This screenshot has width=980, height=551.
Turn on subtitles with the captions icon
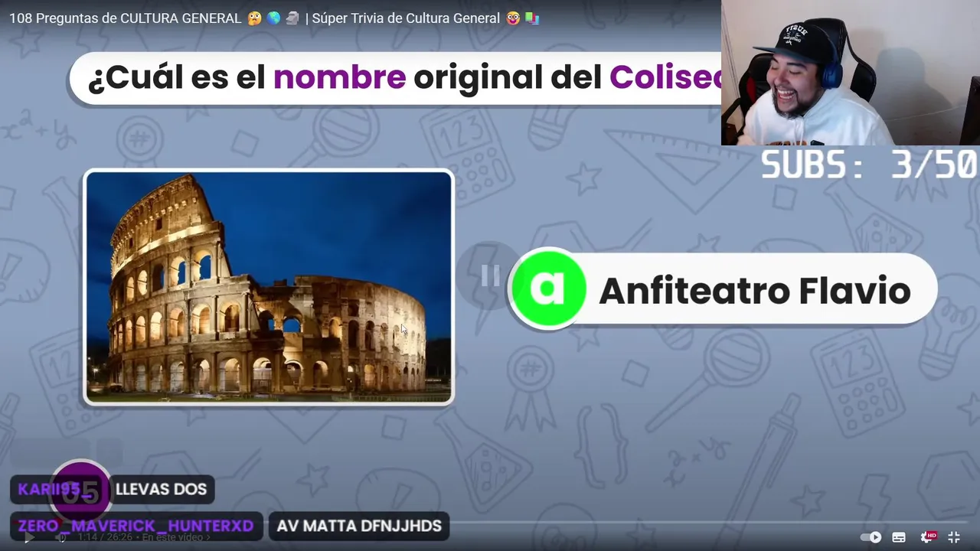click(x=899, y=537)
